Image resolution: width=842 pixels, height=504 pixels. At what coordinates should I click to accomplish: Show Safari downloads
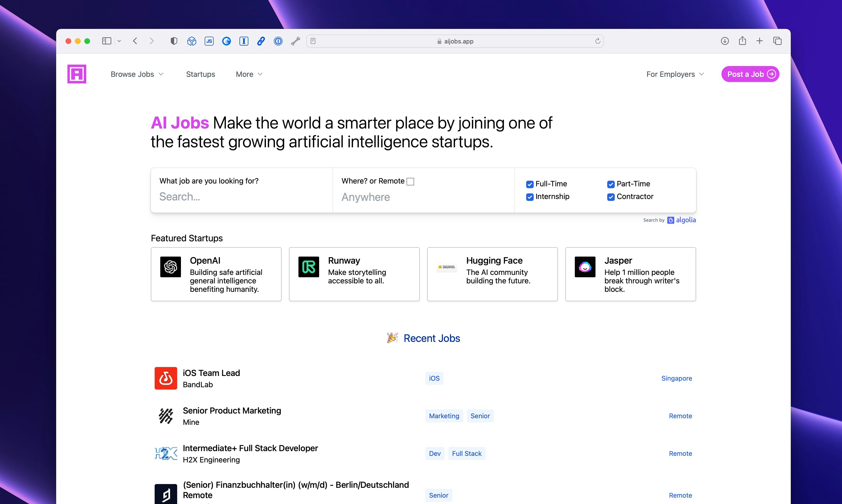click(x=725, y=41)
